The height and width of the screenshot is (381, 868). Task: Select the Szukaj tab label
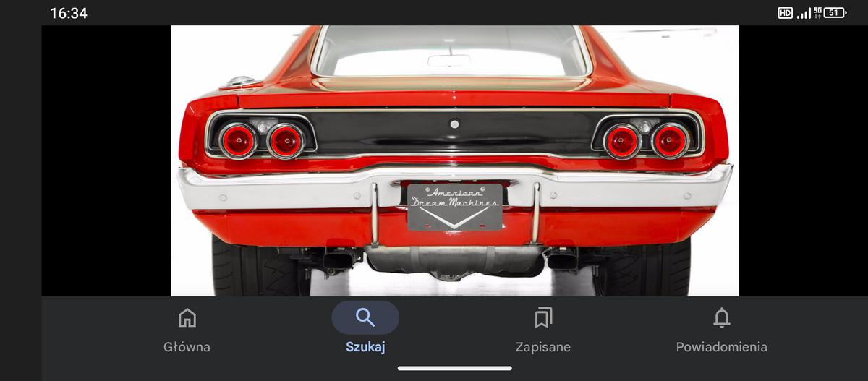click(365, 347)
